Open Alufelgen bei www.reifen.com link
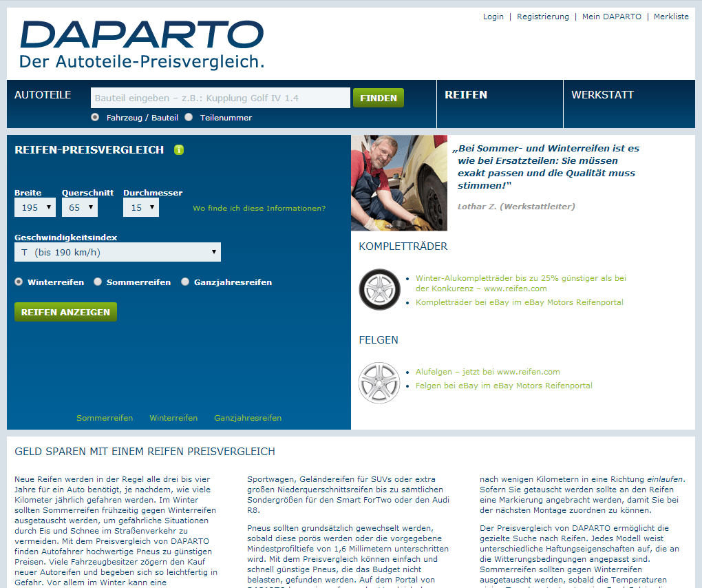The image size is (702, 588). pyautogui.click(x=487, y=372)
